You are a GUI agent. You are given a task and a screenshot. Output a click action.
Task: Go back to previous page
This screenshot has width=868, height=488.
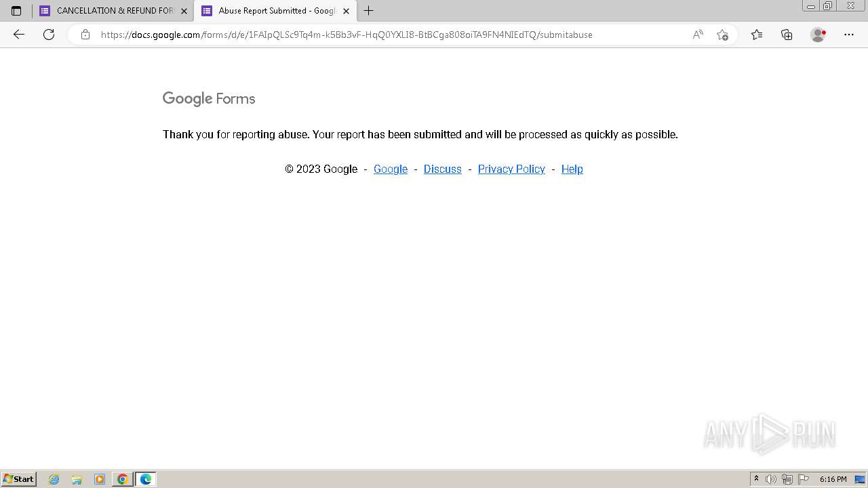pos(19,35)
